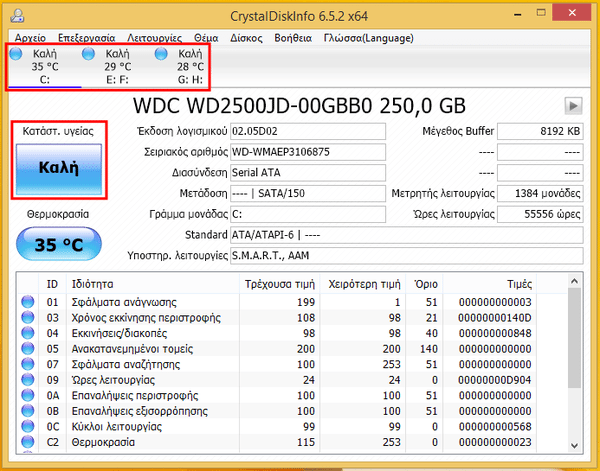Click the CrystalDiskInfo app icon in title bar
The image size is (600, 471).
(x=17, y=16)
